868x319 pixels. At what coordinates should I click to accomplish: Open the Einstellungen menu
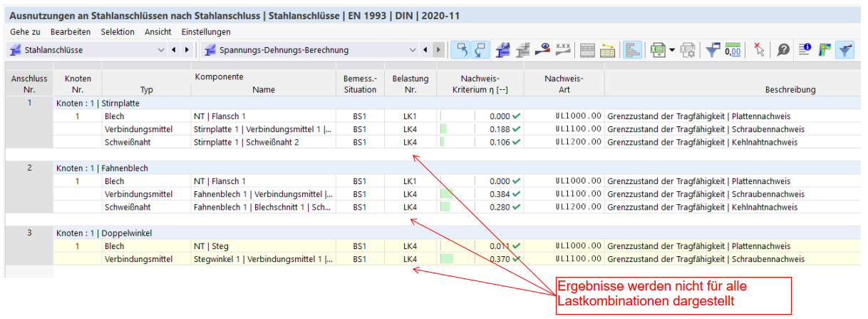coord(206,32)
